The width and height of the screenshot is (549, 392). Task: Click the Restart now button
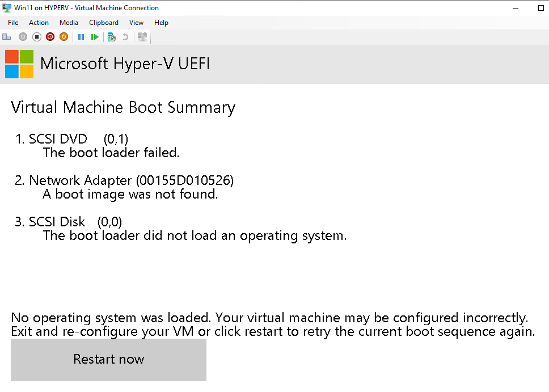(108, 360)
